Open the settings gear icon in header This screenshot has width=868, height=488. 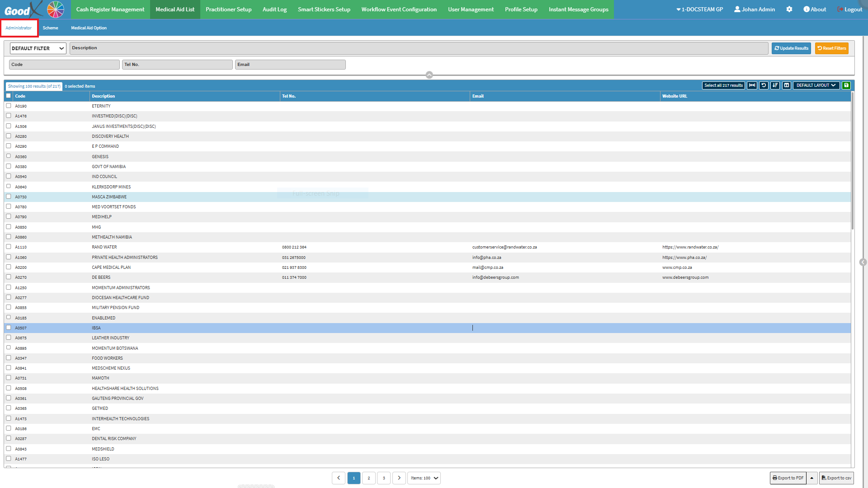[789, 9]
